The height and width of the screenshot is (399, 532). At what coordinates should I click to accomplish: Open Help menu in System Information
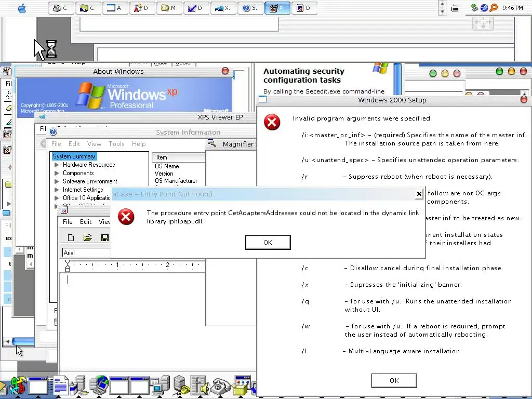pyautogui.click(x=139, y=144)
